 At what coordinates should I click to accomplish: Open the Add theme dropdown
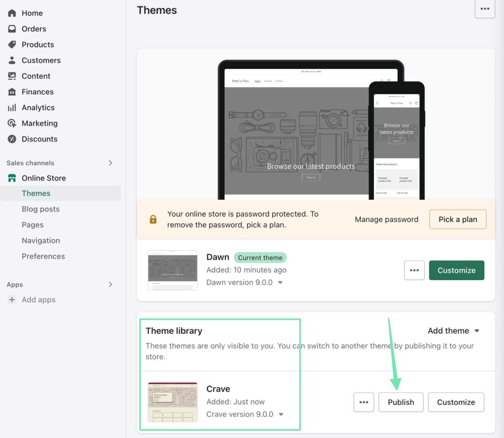pyautogui.click(x=453, y=331)
